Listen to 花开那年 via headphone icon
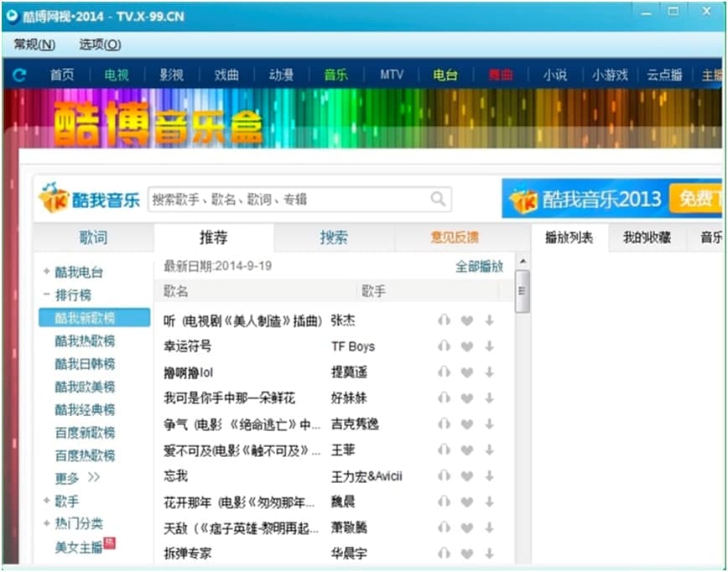This screenshot has width=728, height=572. [444, 502]
